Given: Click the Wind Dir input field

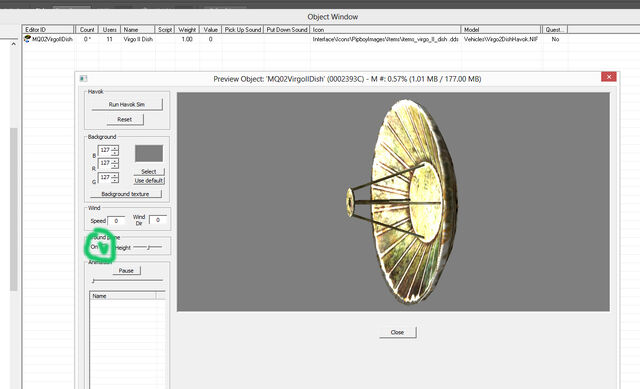Looking at the screenshot, I should 158,220.
